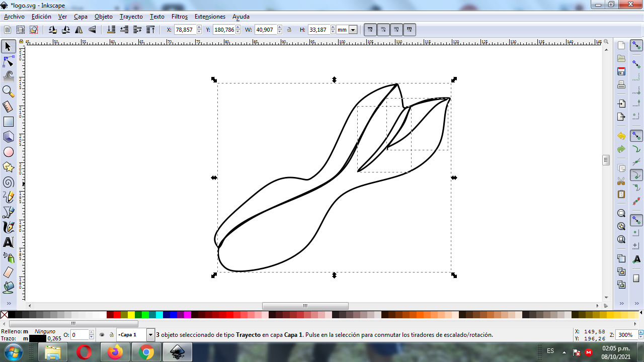
Task: Increase Y value with stepper
Action: (x=238, y=28)
